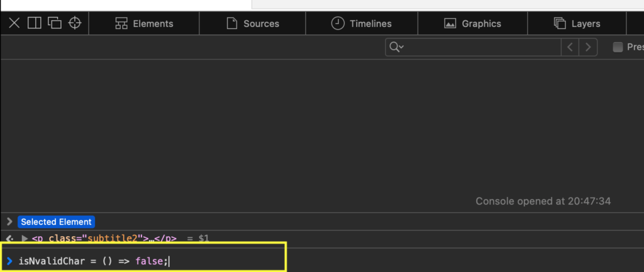This screenshot has width=644, height=272.
Task: Click the clock icon on the Timelines tab
Action: tap(338, 23)
